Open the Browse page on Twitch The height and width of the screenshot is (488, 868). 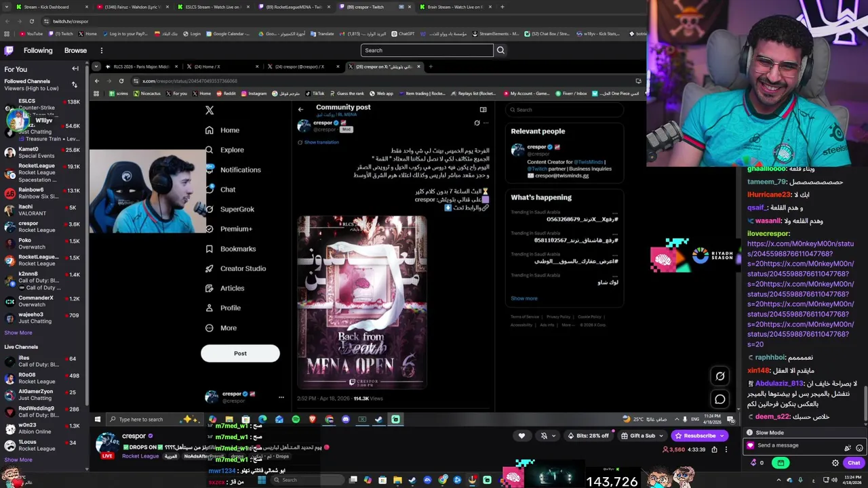pos(75,50)
